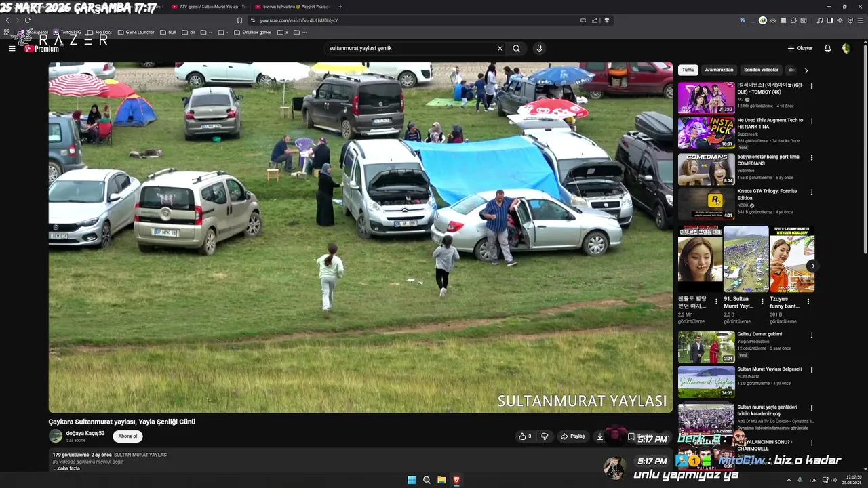868x488 pixels.
Task: Click the Oluştur create button
Action: coord(800,48)
